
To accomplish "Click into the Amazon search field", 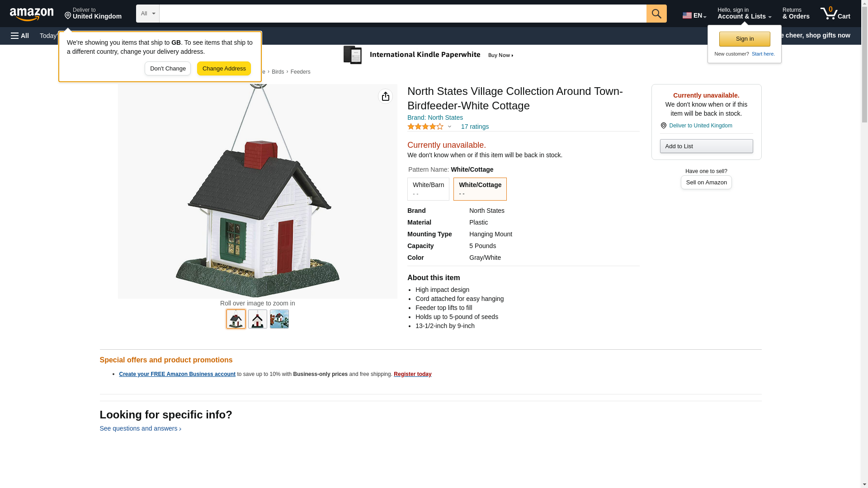I will pyautogui.click(x=403, y=14).
